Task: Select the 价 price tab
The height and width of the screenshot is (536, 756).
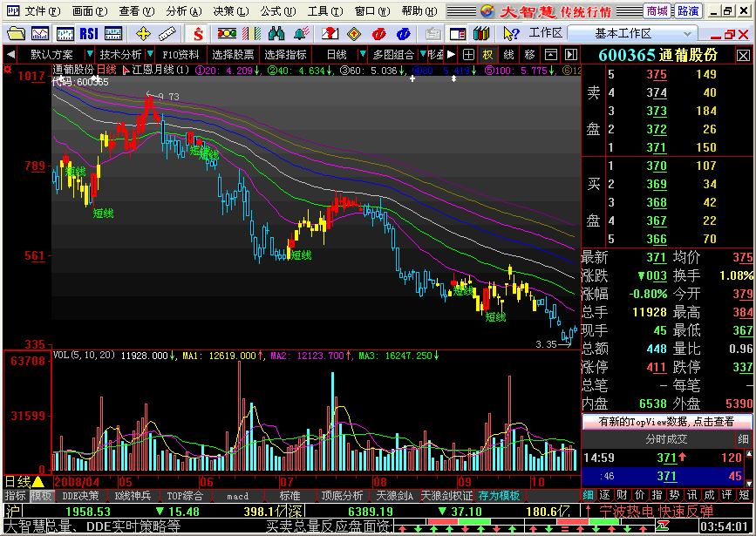Action: [639, 495]
